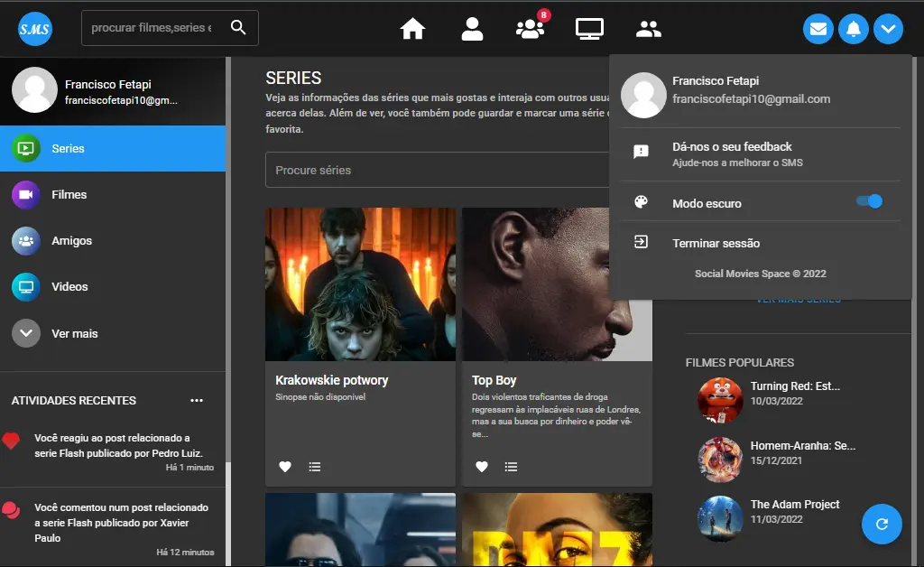Open Homem-Aranha in Filmes Populares
The image size is (924, 567).
tap(802, 446)
